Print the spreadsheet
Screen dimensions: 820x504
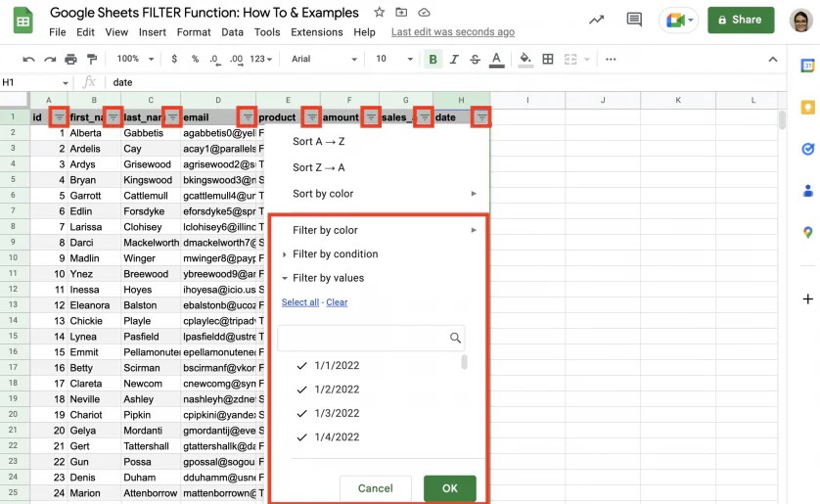(x=70, y=59)
